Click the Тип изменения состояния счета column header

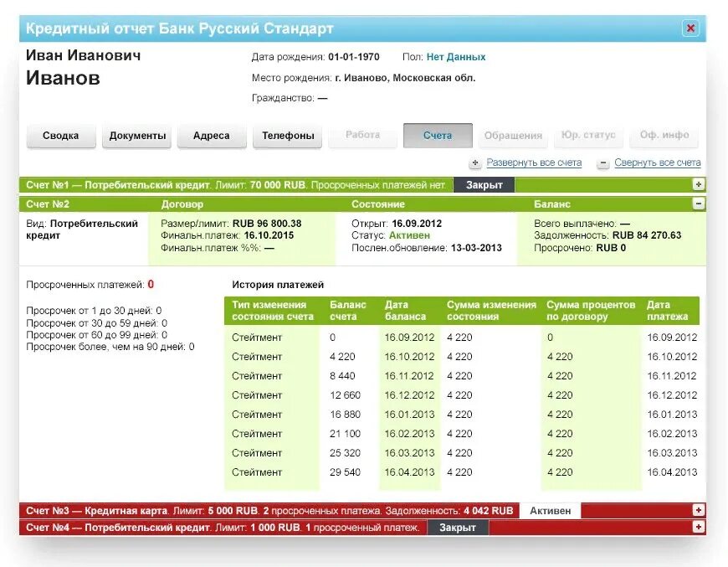(273, 311)
